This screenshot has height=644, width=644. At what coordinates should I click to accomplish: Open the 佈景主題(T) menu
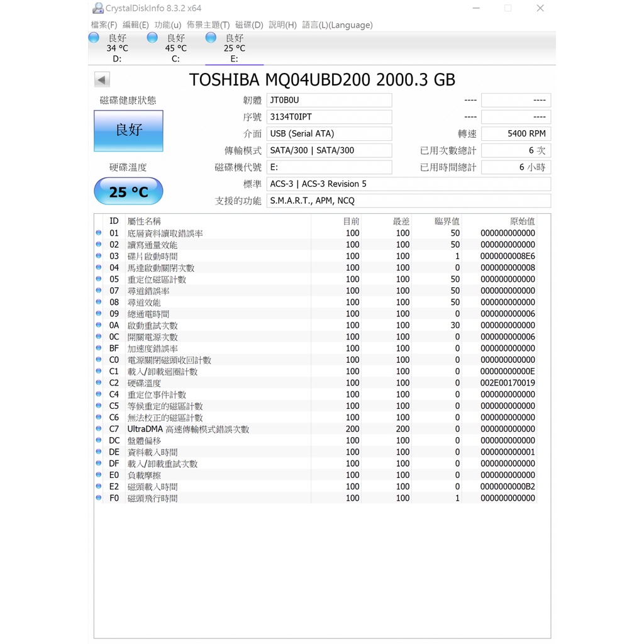(x=208, y=25)
